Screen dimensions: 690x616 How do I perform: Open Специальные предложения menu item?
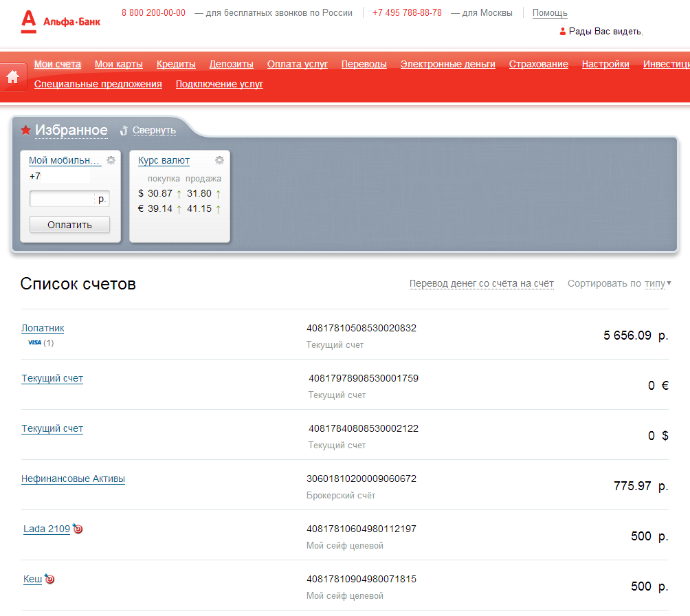(x=98, y=84)
